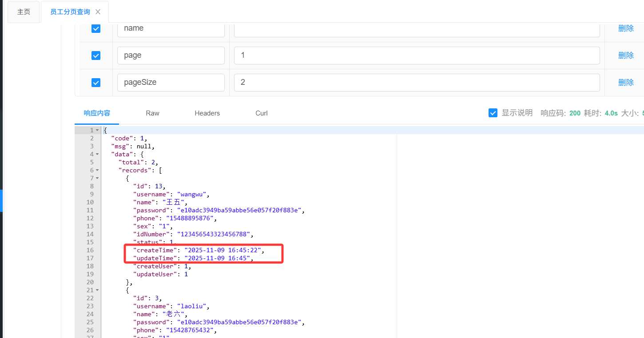Toggle the 显示说明 checkbox
Image resolution: width=644 pixels, height=338 pixels.
[493, 113]
